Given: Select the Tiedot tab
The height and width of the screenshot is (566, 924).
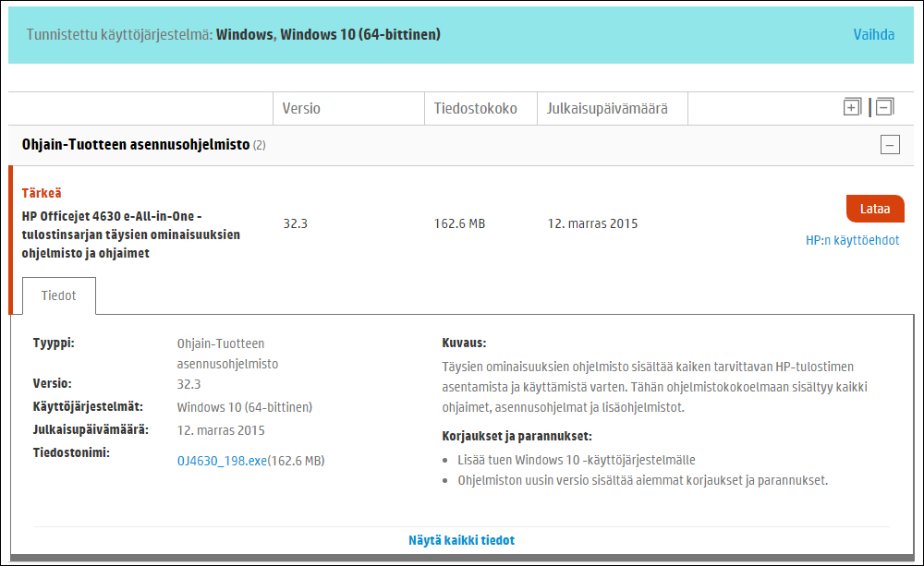Looking at the screenshot, I should click(x=59, y=295).
